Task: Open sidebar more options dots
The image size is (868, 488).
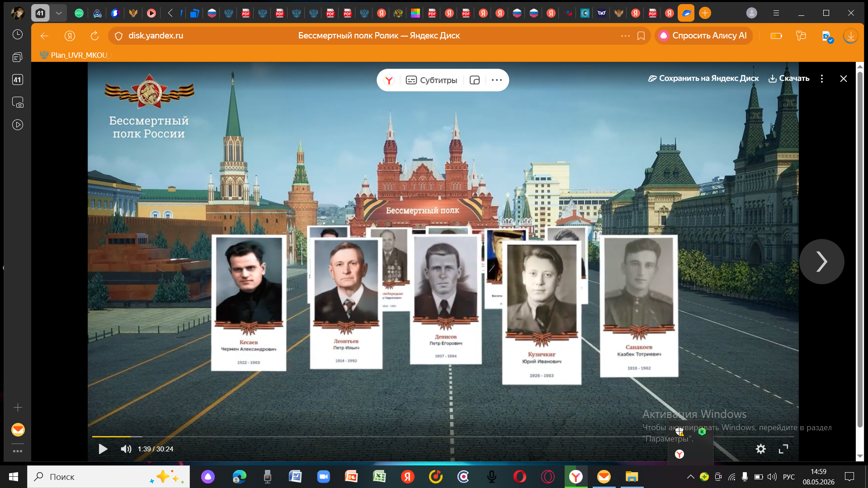Action: (18, 451)
